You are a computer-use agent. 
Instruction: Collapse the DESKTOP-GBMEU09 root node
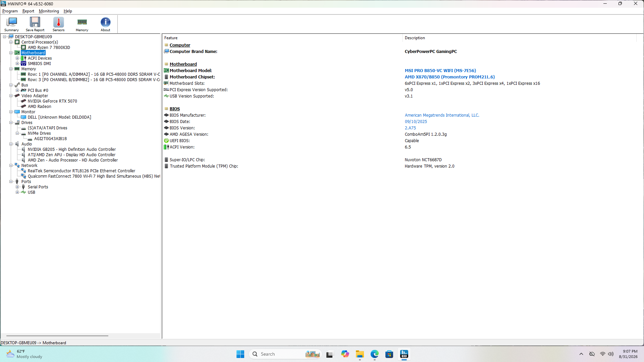click(x=5, y=37)
